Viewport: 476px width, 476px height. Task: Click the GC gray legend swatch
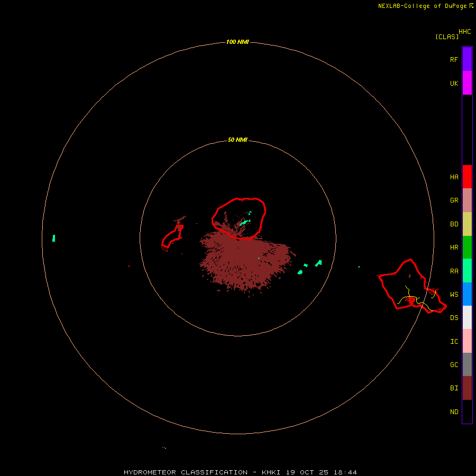coord(467,364)
